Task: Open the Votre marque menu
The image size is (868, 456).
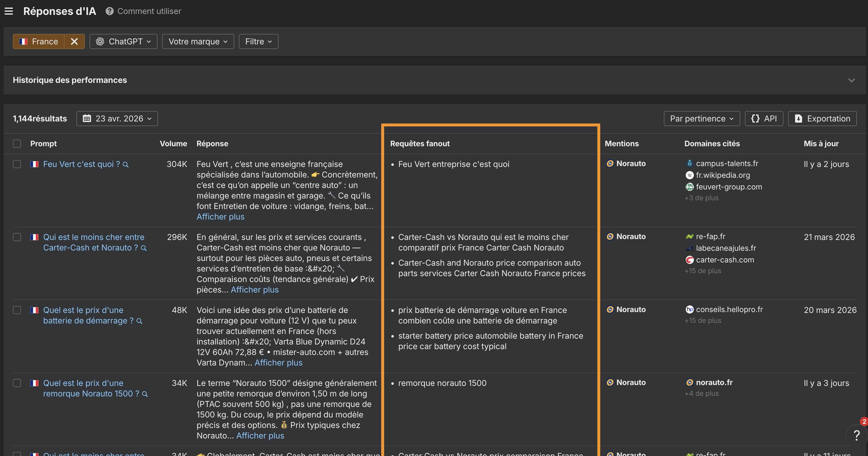Action: [197, 41]
